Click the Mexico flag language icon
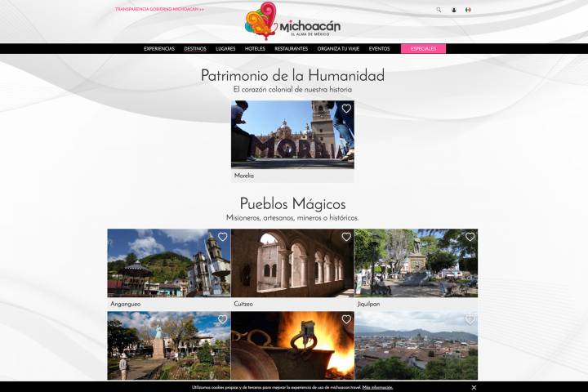This screenshot has width=588, height=392. coord(468,10)
